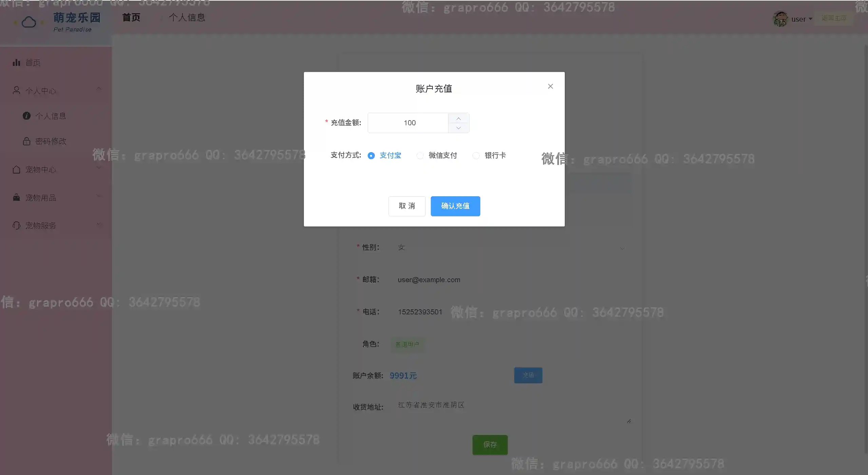
Task: Click the house icon for 宠物中心
Action: 16,169
